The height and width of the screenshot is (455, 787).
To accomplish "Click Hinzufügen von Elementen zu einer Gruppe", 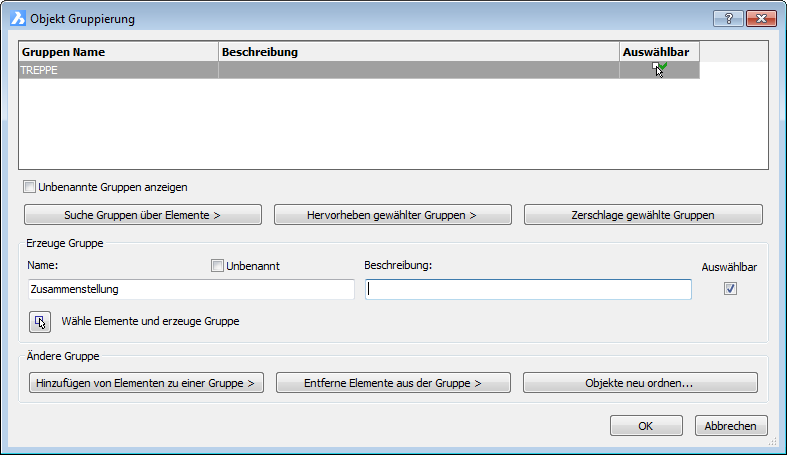I will [144, 382].
